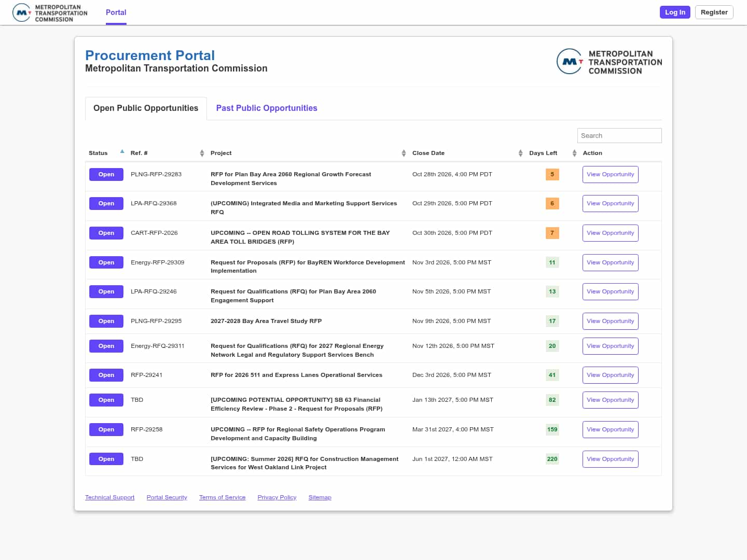Sort by Close Date column arrows
This screenshot has width=747, height=560.
point(520,153)
